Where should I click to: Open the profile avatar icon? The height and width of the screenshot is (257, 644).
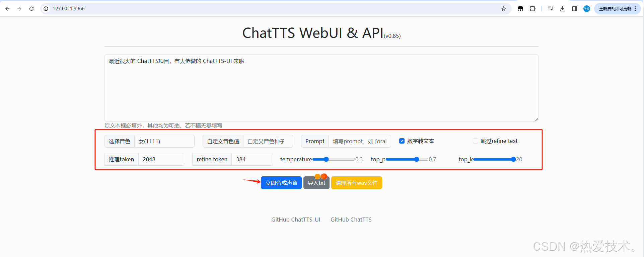click(587, 9)
